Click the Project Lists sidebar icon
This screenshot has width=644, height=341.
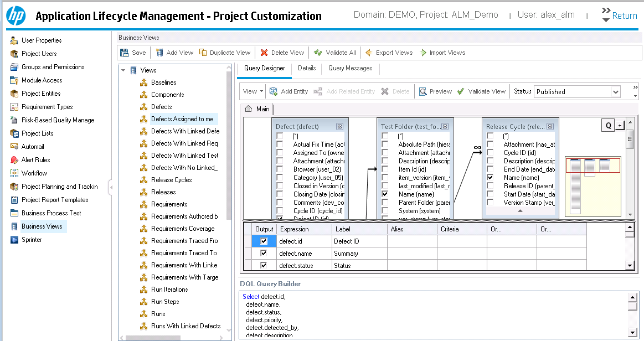pyautogui.click(x=14, y=133)
